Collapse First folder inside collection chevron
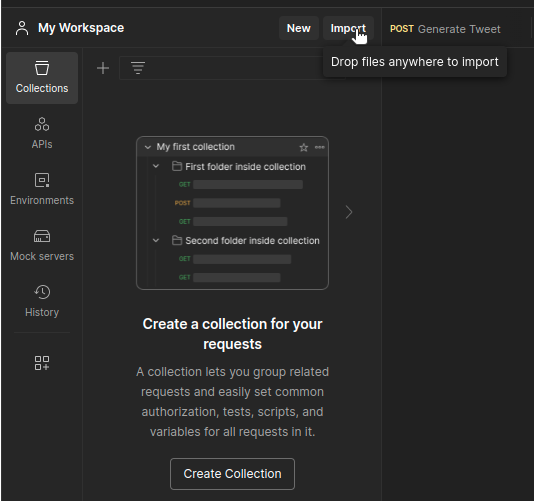This screenshot has width=534, height=501. click(156, 166)
